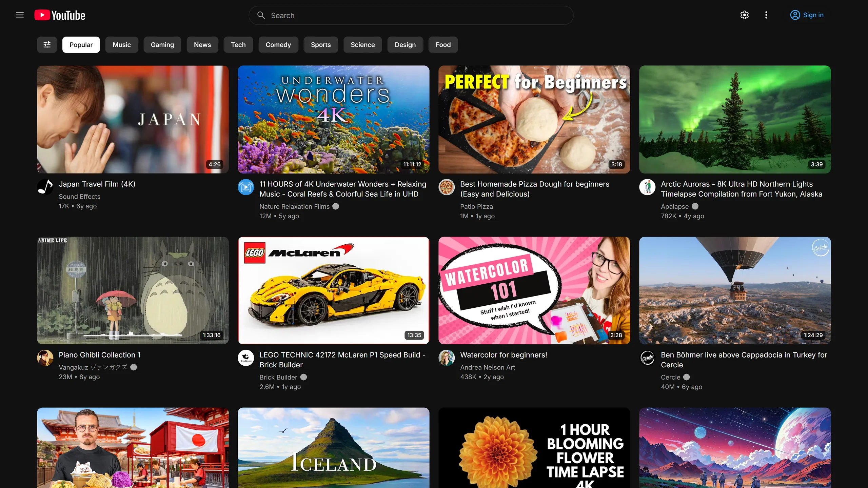Open Vangakuz channel avatar
This screenshot has width=868, height=488.
coord(45,358)
